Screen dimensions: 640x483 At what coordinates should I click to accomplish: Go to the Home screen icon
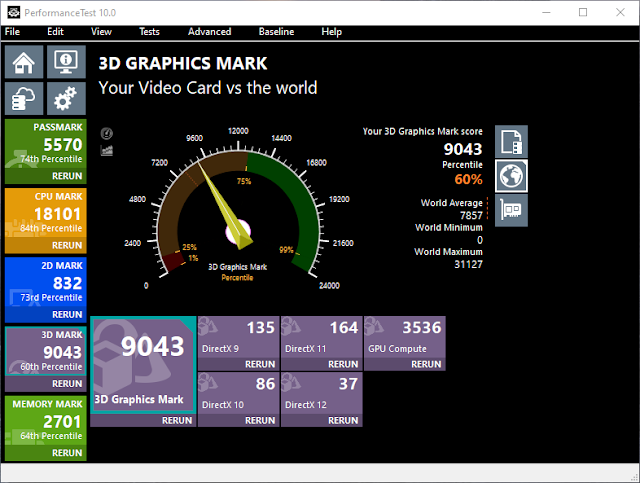click(24, 62)
